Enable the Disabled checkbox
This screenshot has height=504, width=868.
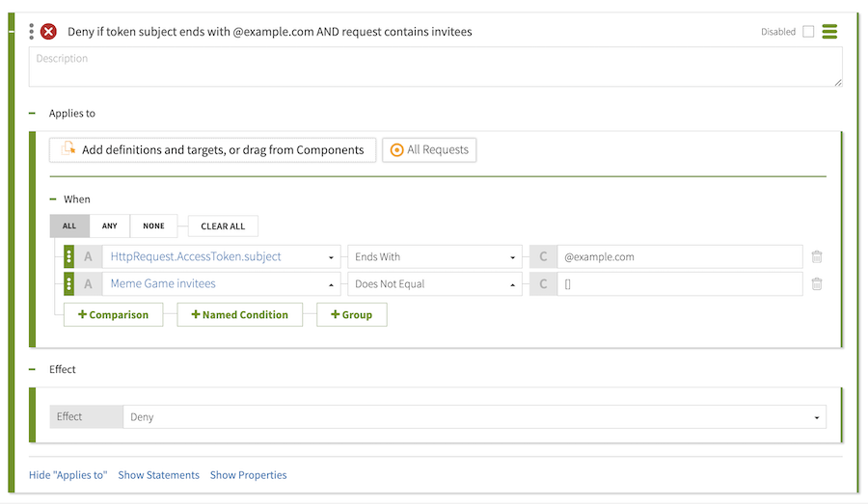point(808,32)
